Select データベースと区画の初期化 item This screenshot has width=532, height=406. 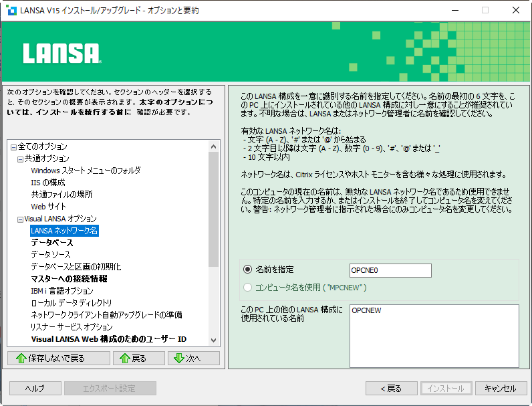point(76,267)
